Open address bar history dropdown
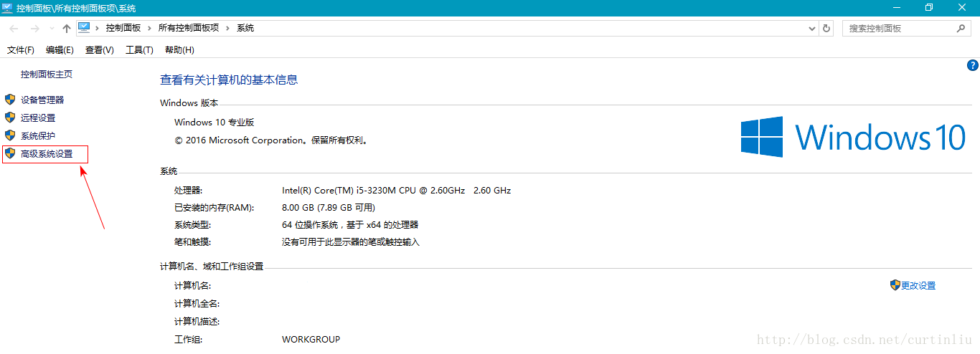The width and height of the screenshot is (980, 354). pyautogui.click(x=811, y=29)
